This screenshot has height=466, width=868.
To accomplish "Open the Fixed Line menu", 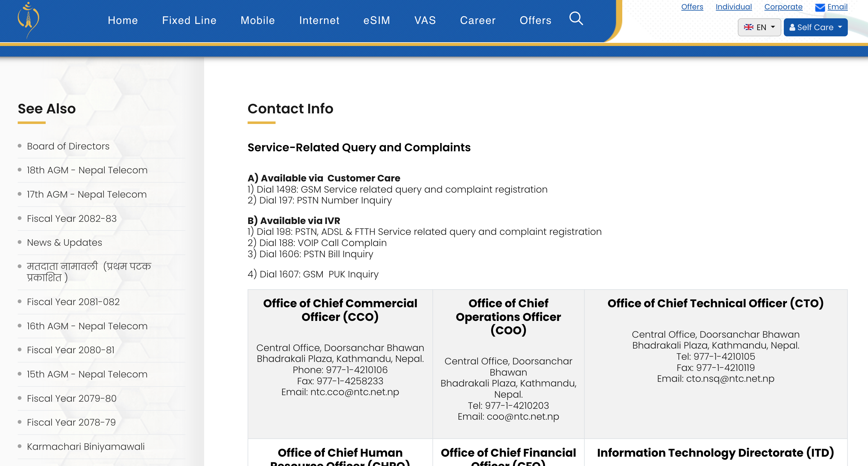I will pos(189,21).
